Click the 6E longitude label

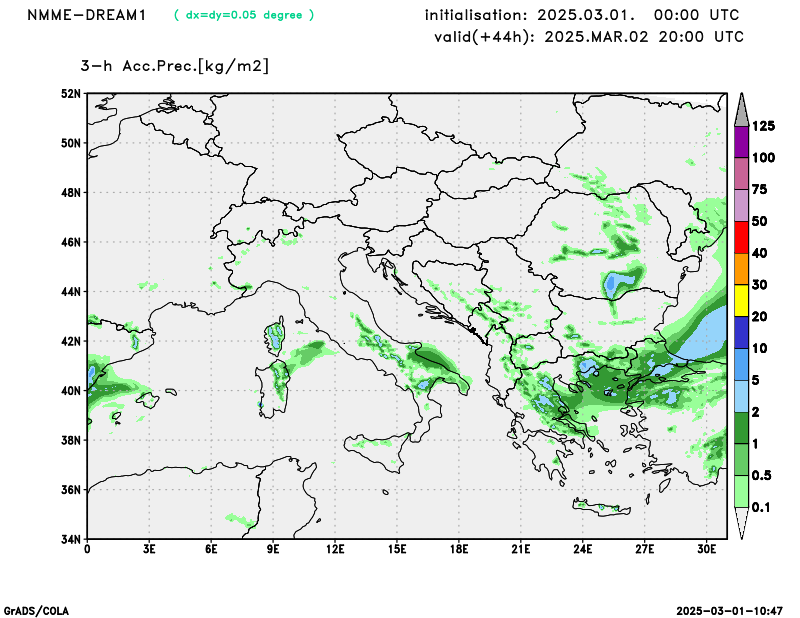pyautogui.click(x=211, y=550)
